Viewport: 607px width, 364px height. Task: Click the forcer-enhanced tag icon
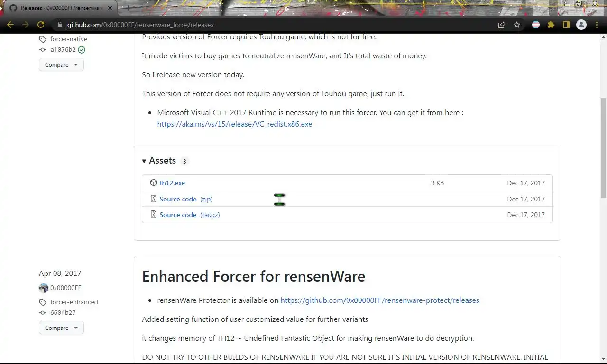(43, 302)
